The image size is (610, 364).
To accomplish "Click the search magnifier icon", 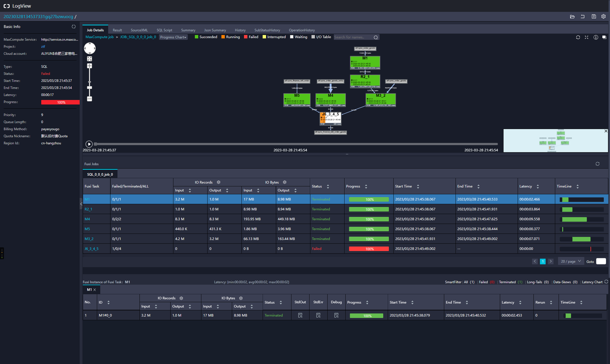I will pos(376,37).
